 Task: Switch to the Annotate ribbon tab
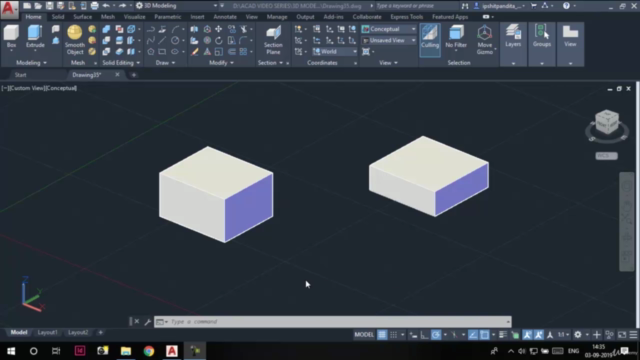[225, 17]
